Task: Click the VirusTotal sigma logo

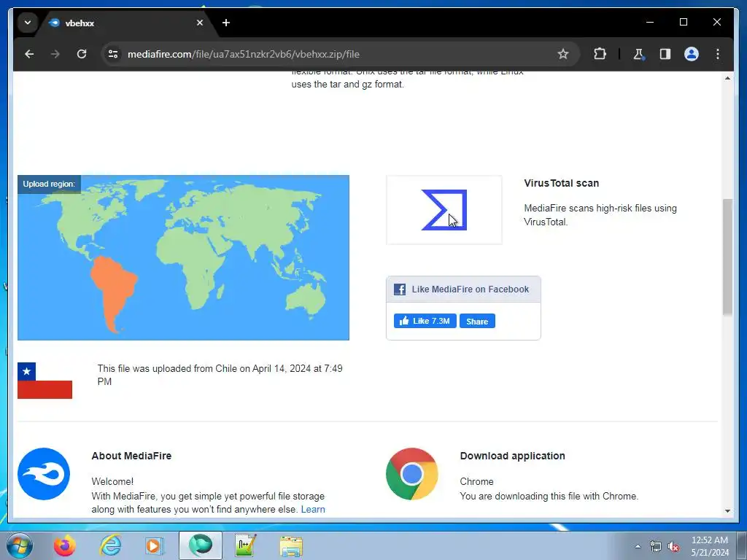Action: pos(444,210)
